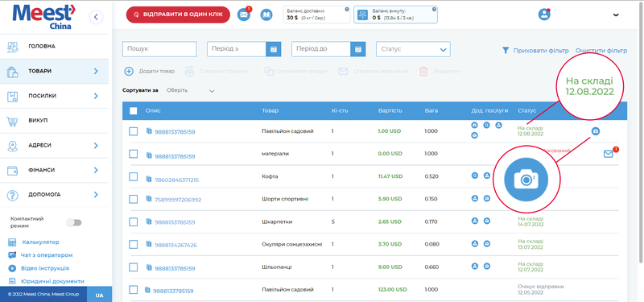644x302 pixels.
Task: Click the filter funnel icon
Action: tap(506, 51)
